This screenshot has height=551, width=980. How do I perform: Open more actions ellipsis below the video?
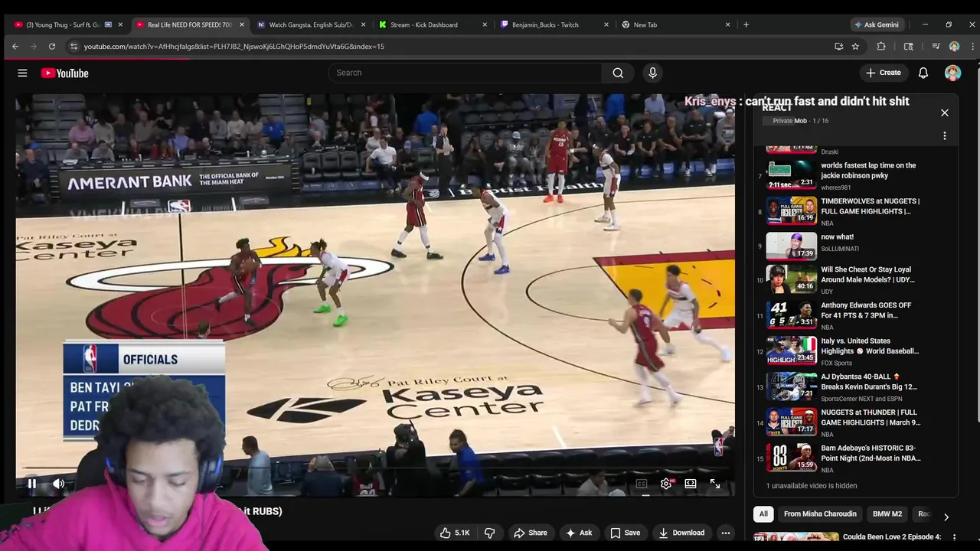[x=725, y=533]
